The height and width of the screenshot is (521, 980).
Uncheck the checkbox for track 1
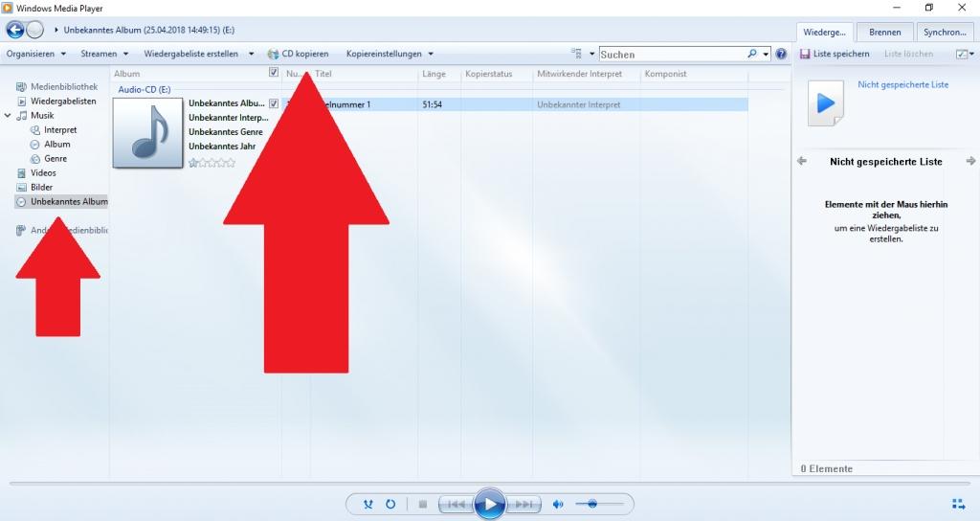point(274,103)
